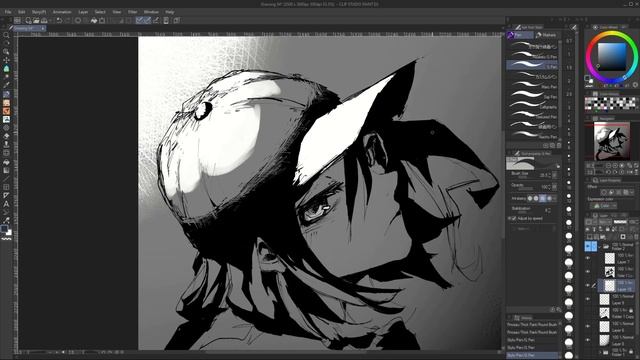Open the Layer menu
Viewport: 640px width, 360px height.
pyautogui.click(x=83, y=12)
